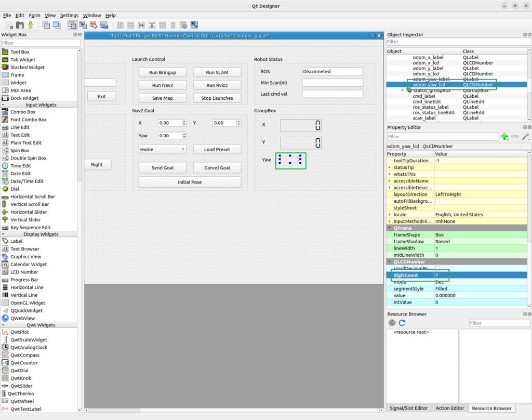Expand the locale property
Viewport: 532px width, 420px height.
click(390, 215)
